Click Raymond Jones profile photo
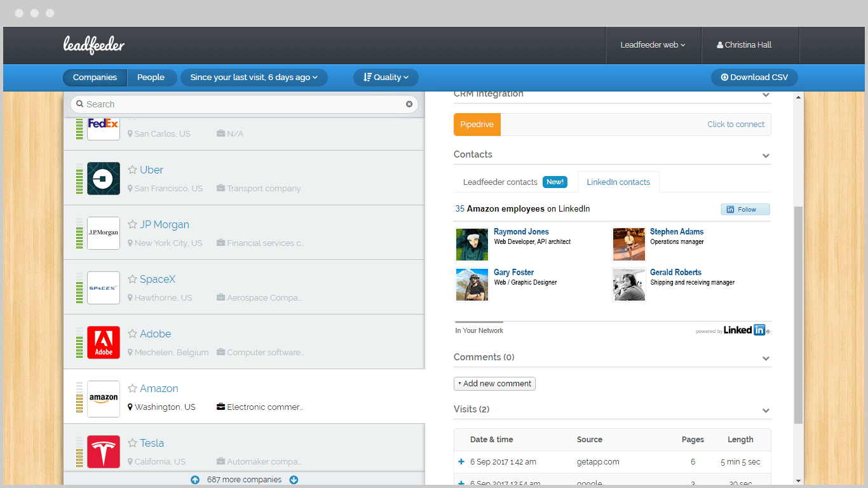 pos(472,244)
